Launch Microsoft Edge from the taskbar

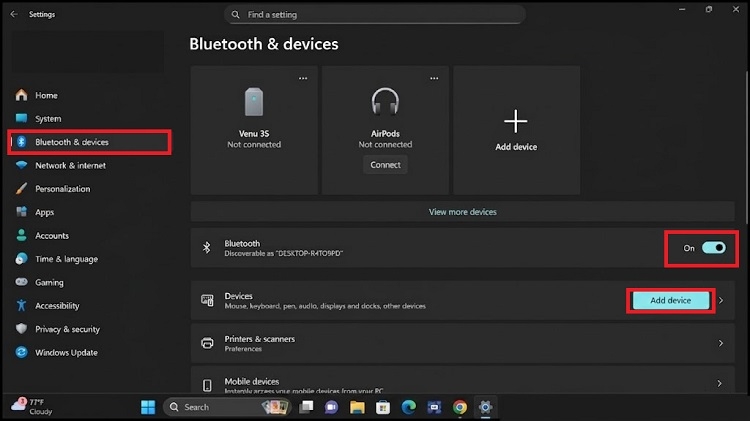pyautogui.click(x=408, y=407)
